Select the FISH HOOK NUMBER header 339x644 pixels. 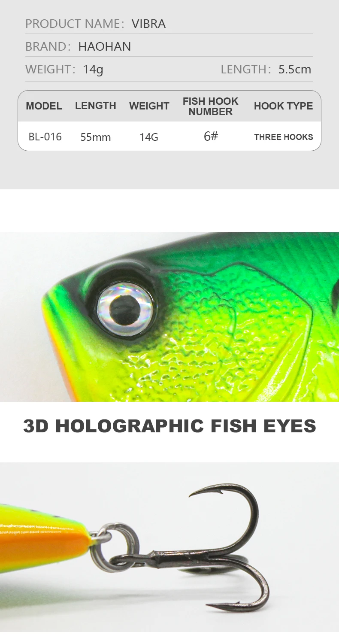pyautogui.click(x=210, y=106)
